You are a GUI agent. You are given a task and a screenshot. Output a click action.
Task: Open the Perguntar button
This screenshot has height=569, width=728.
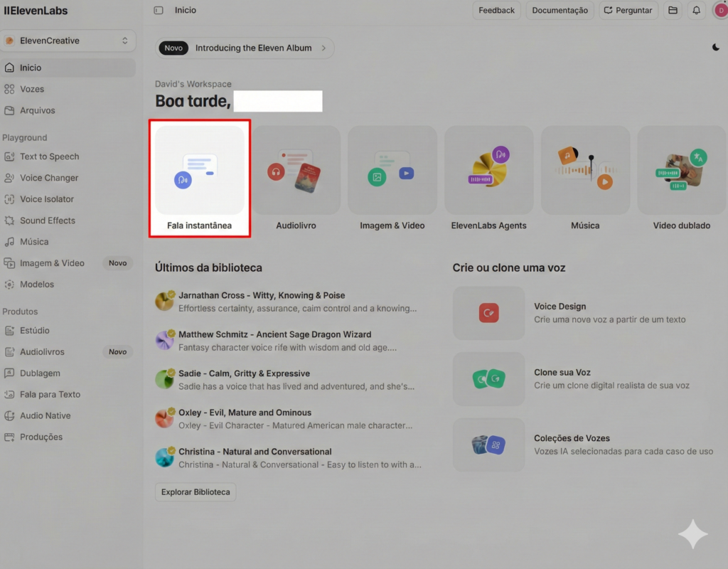[627, 11]
